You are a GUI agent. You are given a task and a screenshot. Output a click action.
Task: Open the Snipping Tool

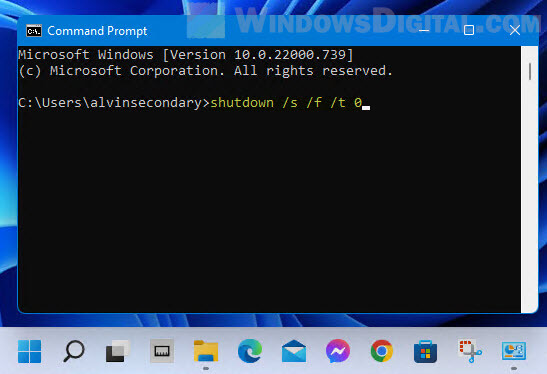point(470,351)
